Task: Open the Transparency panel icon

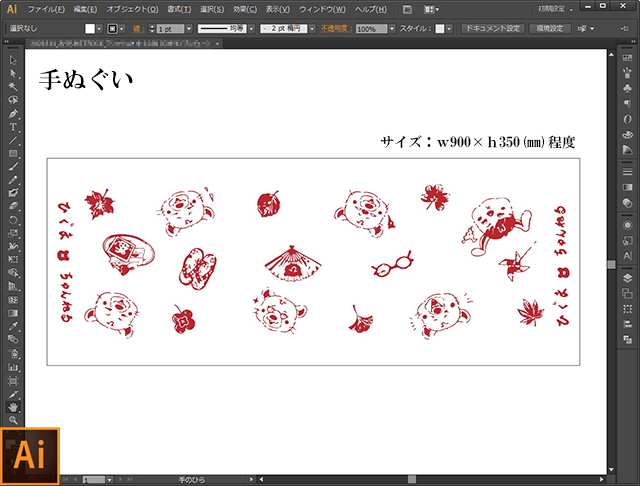Action: pyautogui.click(x=627, y=203)
